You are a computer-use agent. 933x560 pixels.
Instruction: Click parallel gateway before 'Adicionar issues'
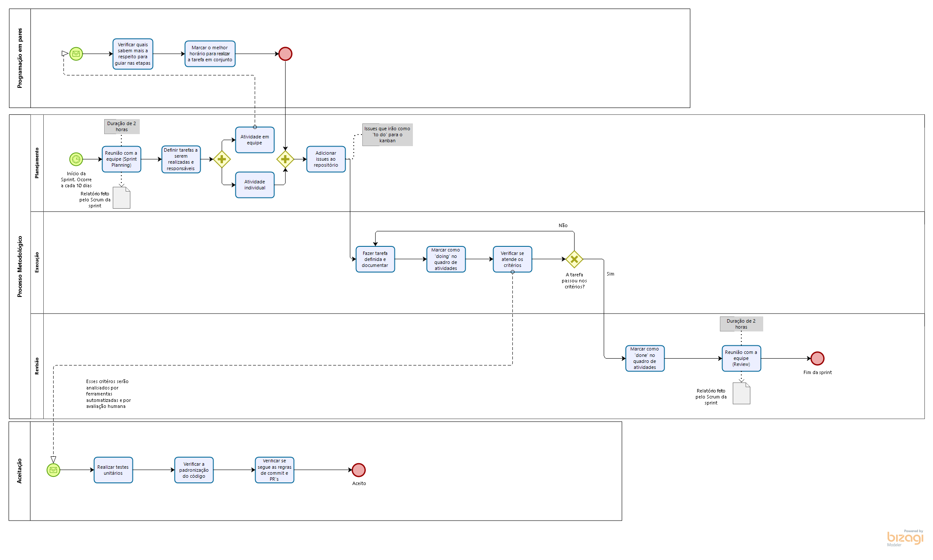285,159
